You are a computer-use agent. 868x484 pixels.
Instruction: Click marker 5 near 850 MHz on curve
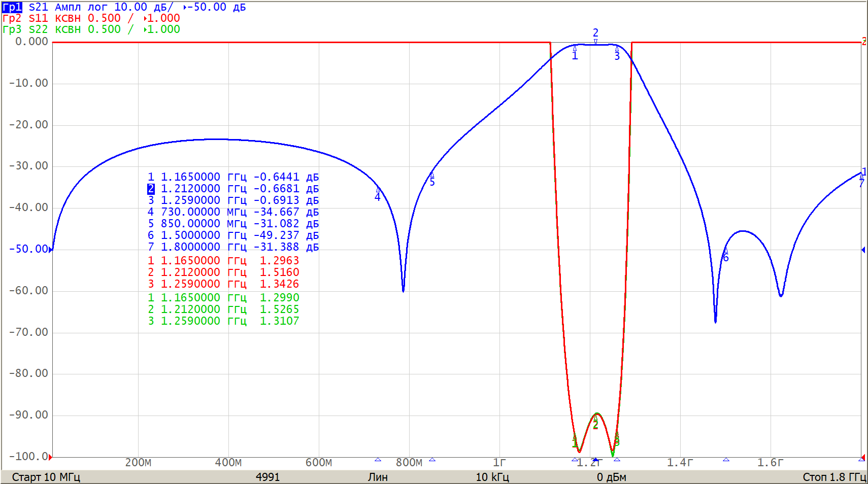tap(432, 181)
